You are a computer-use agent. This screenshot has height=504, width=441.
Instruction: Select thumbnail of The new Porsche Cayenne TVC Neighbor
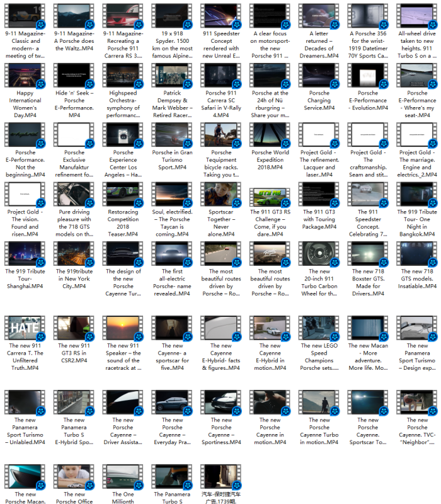point(417,402)
